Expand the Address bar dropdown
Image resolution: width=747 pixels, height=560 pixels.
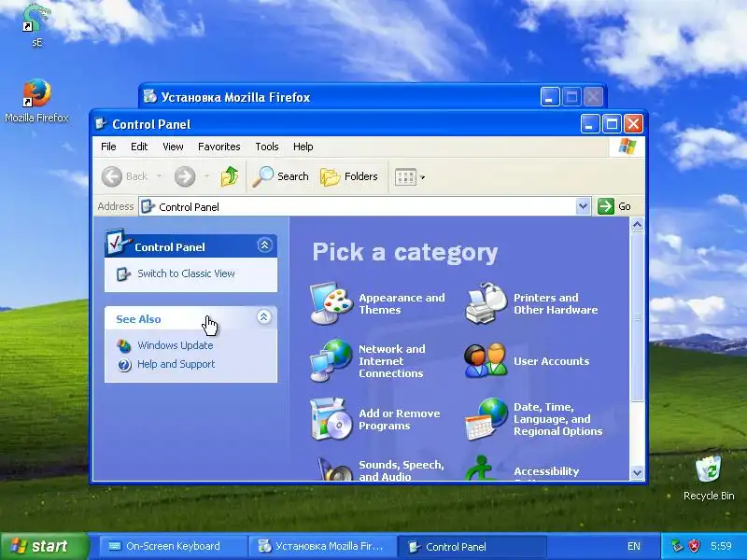coord(583,206)
